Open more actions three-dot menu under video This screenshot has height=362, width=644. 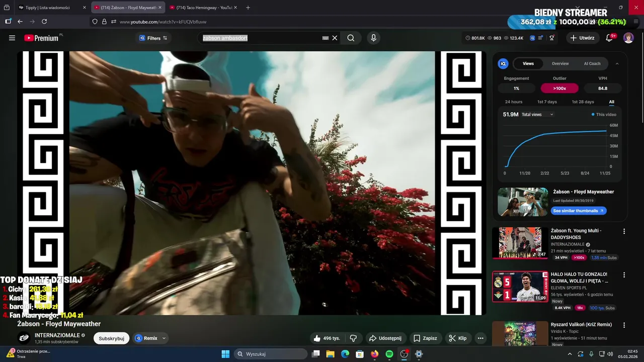coord(480,338)
